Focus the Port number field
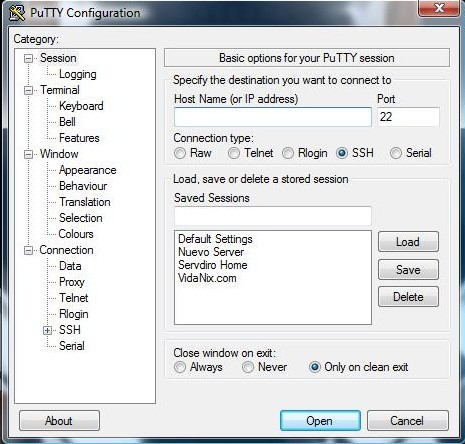 (408, 117)
